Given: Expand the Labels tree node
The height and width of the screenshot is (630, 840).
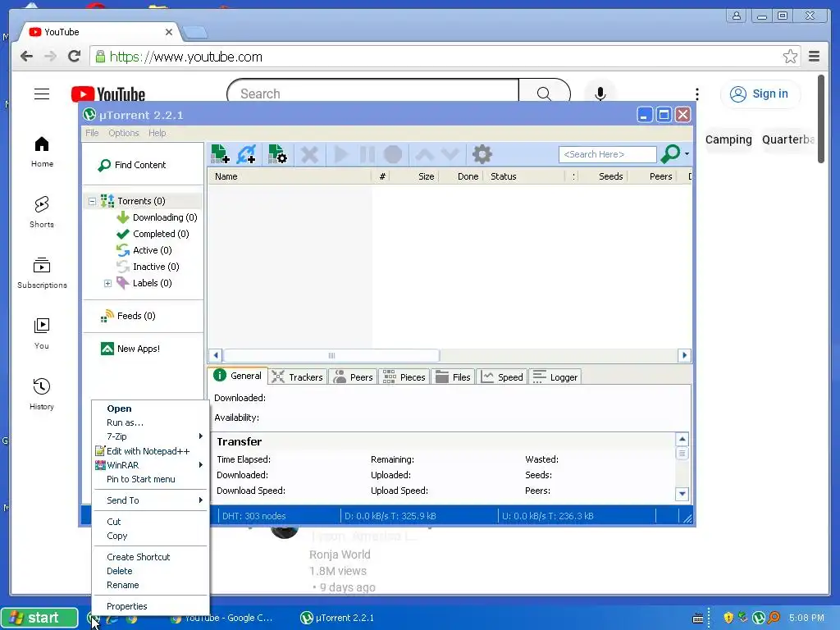Looking at the screenshot, I should click(107, 283).
